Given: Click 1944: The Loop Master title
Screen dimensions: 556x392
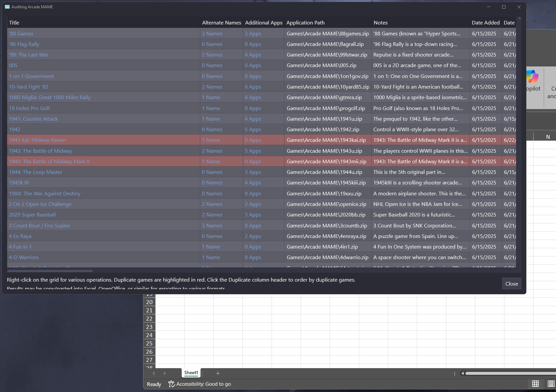Looking at the screenshot, I should pos(36,172).
